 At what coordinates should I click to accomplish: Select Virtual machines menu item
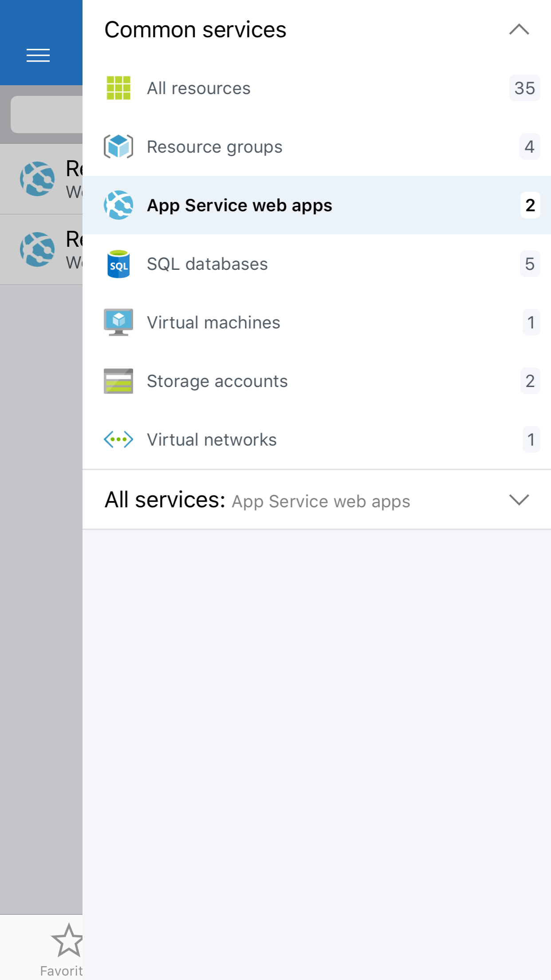click(317, 322)
